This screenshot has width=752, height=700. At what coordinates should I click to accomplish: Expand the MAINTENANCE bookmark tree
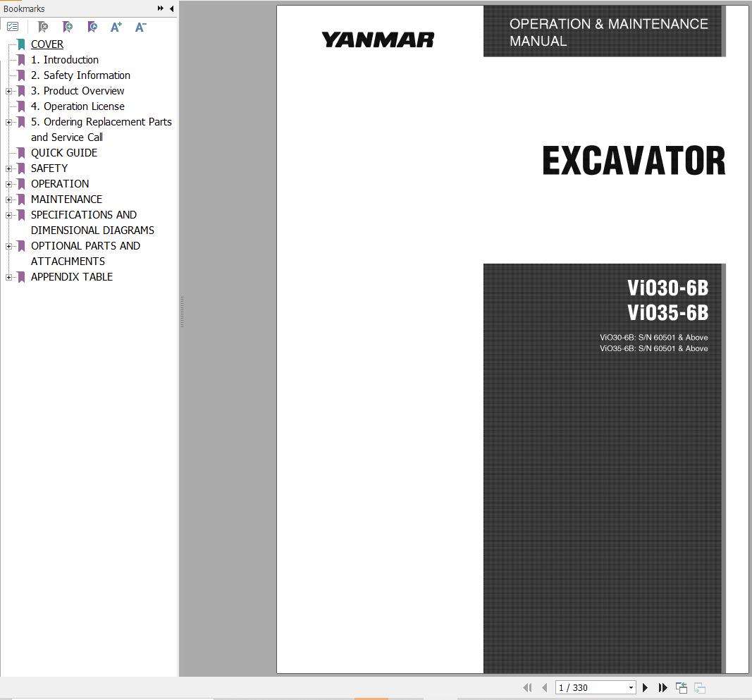[8, 199]
